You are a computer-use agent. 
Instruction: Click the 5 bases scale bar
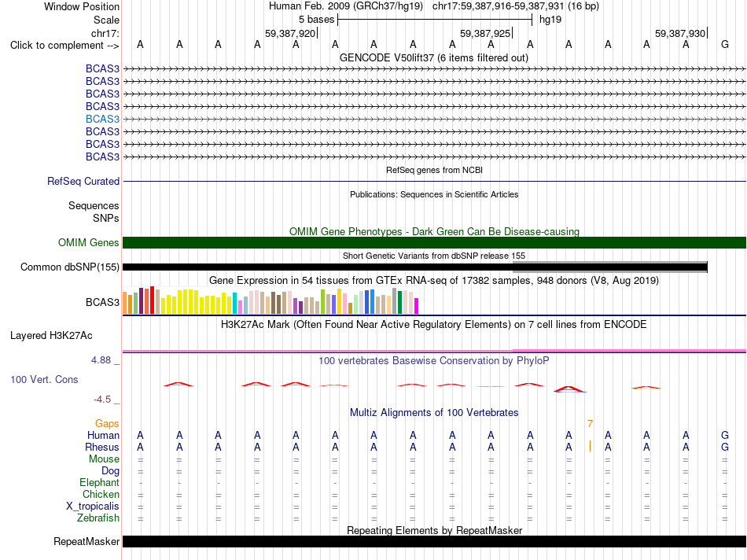pos(435,20)
